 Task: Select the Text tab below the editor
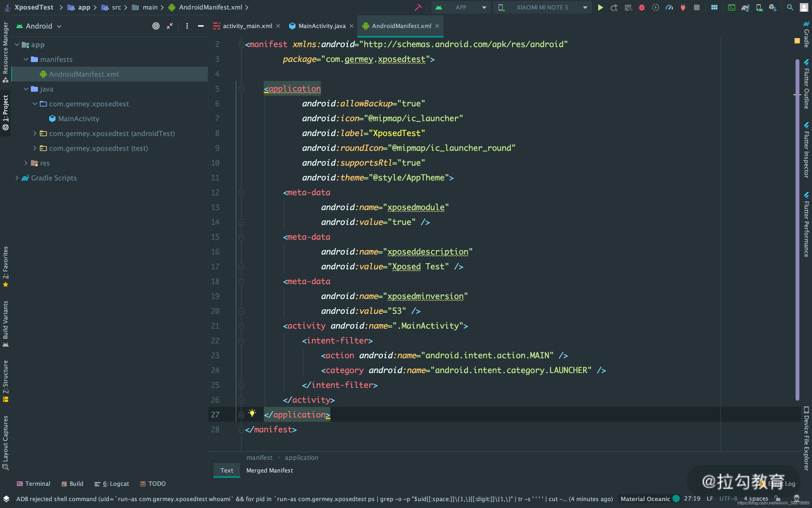click(227, 470)
